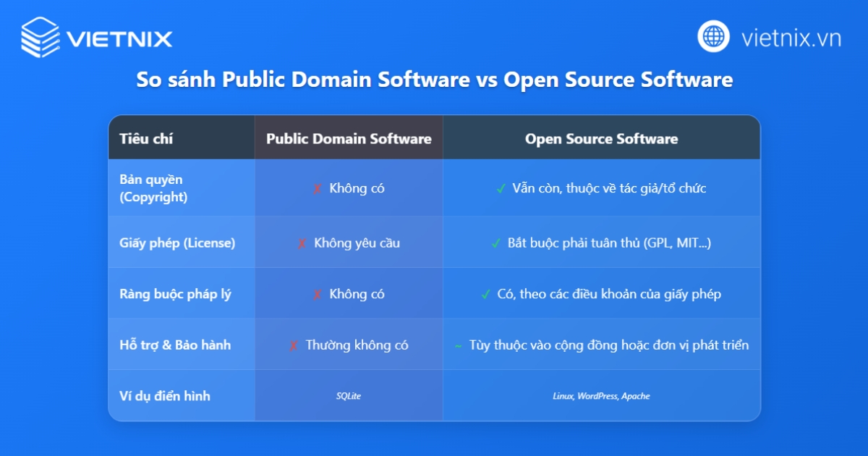Viewport: 868px width, 456px height.
Task: Click the SQLite example cell
Action: click(349, 396)
